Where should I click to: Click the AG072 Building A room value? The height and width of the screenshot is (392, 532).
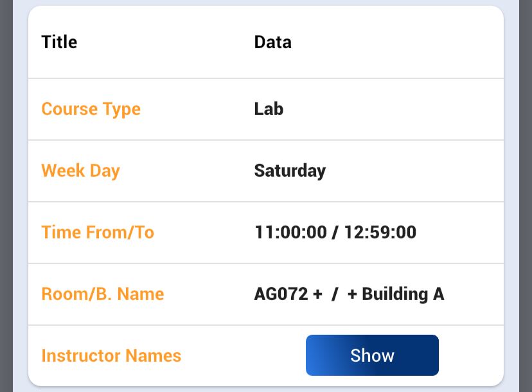click(x=349, y=294)
